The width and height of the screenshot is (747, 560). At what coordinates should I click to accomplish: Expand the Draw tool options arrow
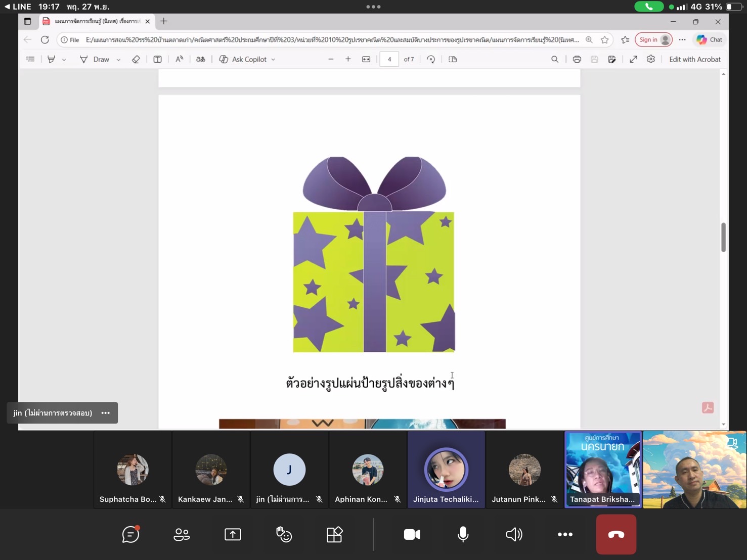[118, 60]
